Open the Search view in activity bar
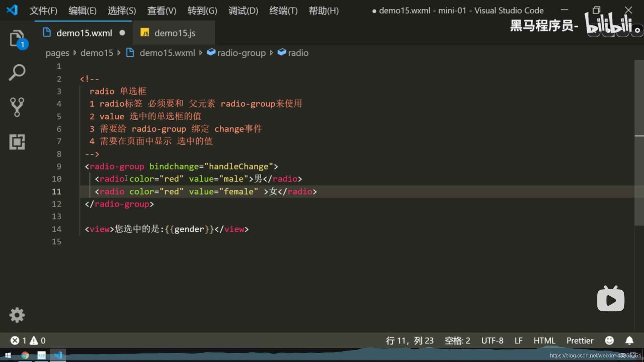The width and height of the screenshot is (644, 362). 17,72
